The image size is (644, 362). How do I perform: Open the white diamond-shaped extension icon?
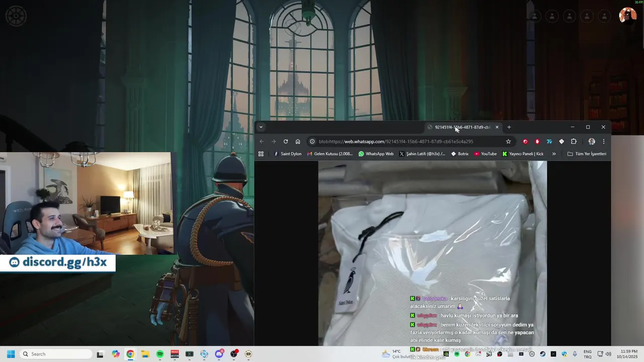(561, 141)
